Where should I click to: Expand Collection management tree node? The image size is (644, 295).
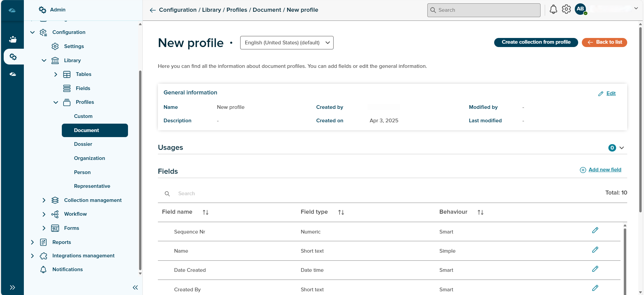(44, 200)
